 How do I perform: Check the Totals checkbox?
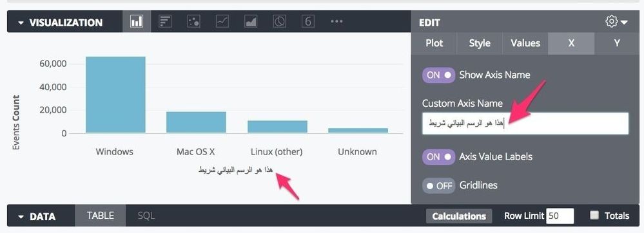594,216
